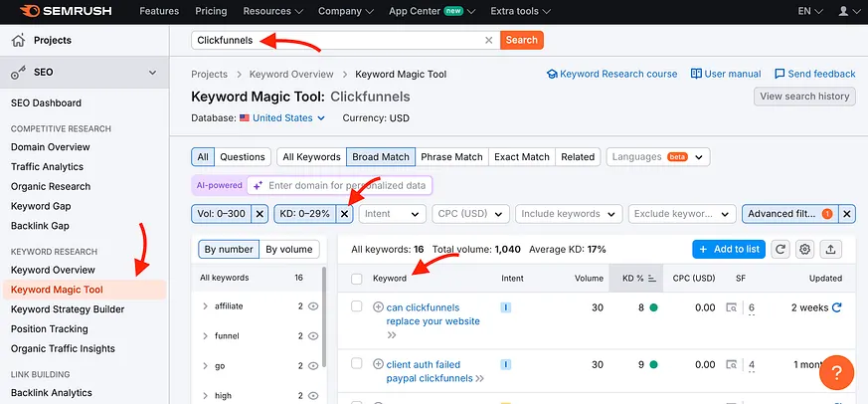Open the Include keywords dropdown
This screenshot has height=404, width=868.
(569, 214)
